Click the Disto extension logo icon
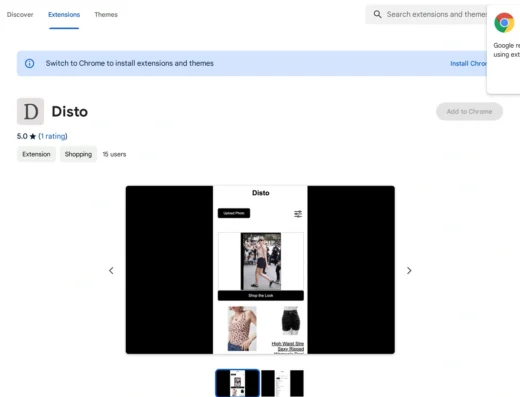 pos(30,111)
